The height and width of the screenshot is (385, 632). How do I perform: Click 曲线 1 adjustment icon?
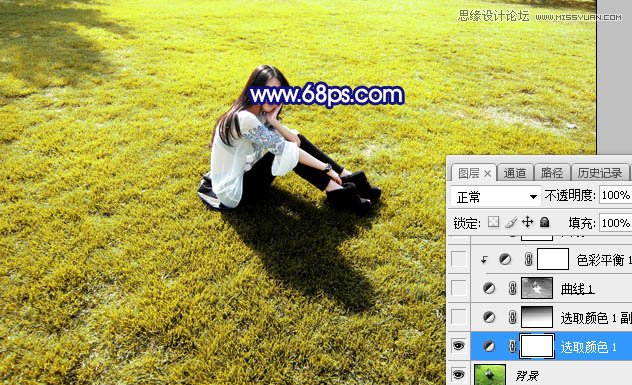pos(489,288)
